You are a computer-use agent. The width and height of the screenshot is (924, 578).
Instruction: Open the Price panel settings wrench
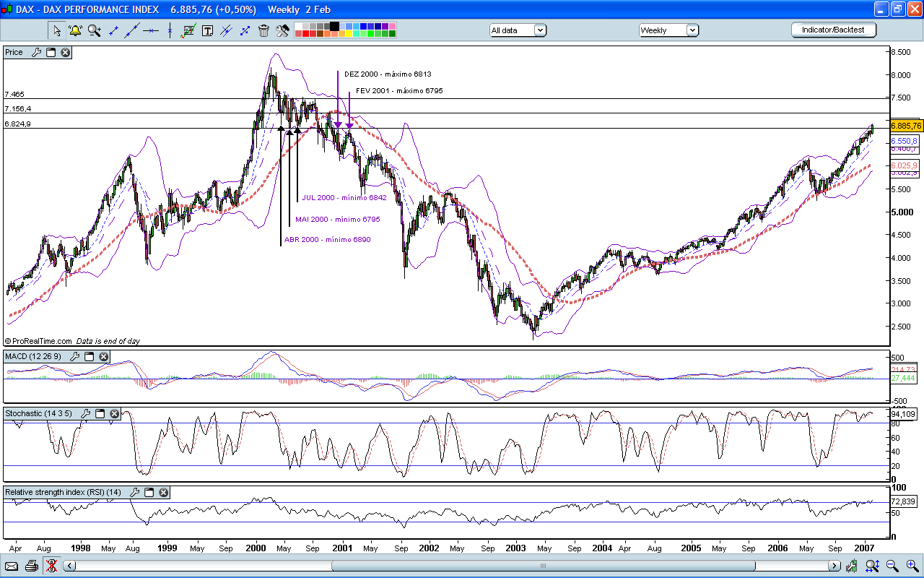pyautogui.click(x=38, y=52)
